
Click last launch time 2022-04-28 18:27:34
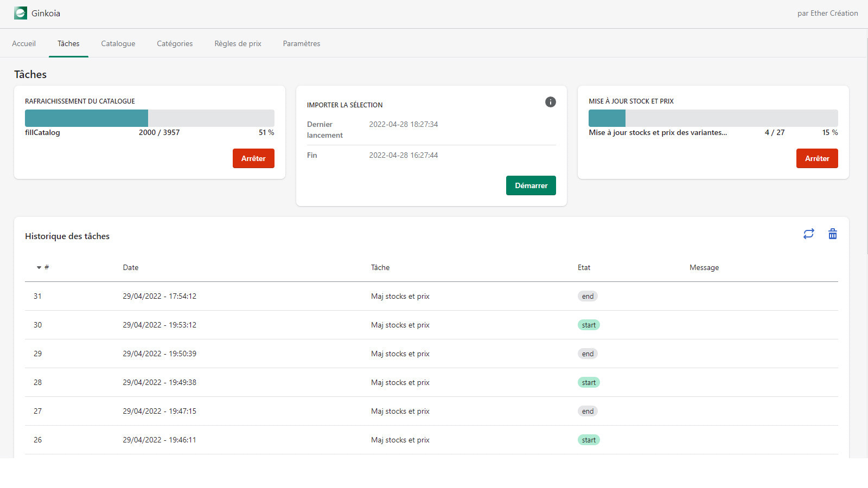coord(404,124)
